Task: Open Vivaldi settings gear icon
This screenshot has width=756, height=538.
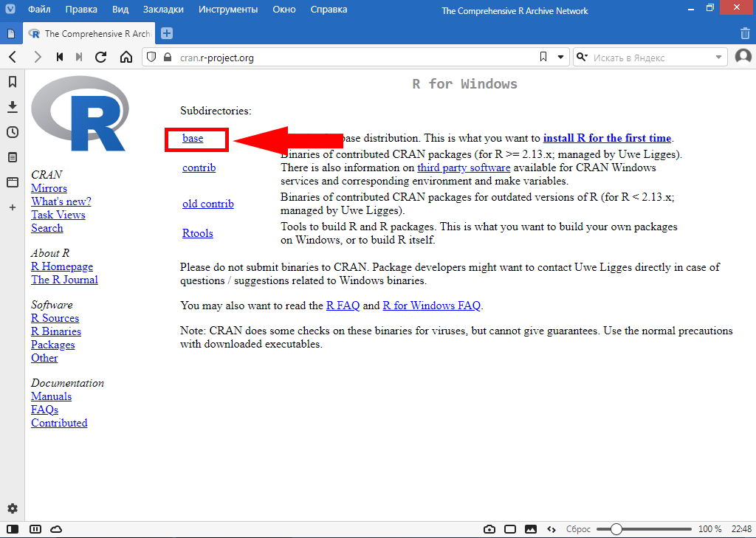Action: pyautogui.click(x=12, y=508)
